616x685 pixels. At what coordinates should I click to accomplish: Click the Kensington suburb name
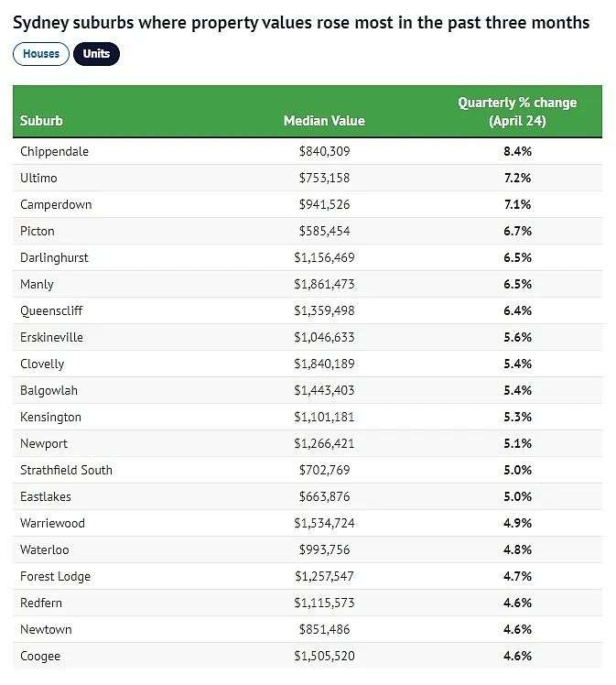pyautogui.click(x=50, y=418)
